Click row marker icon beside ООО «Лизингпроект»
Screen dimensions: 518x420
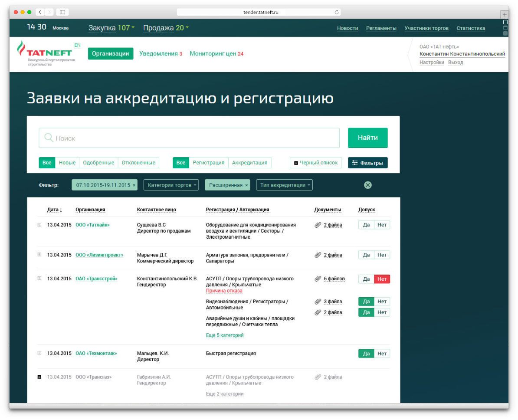click(39, 255)
